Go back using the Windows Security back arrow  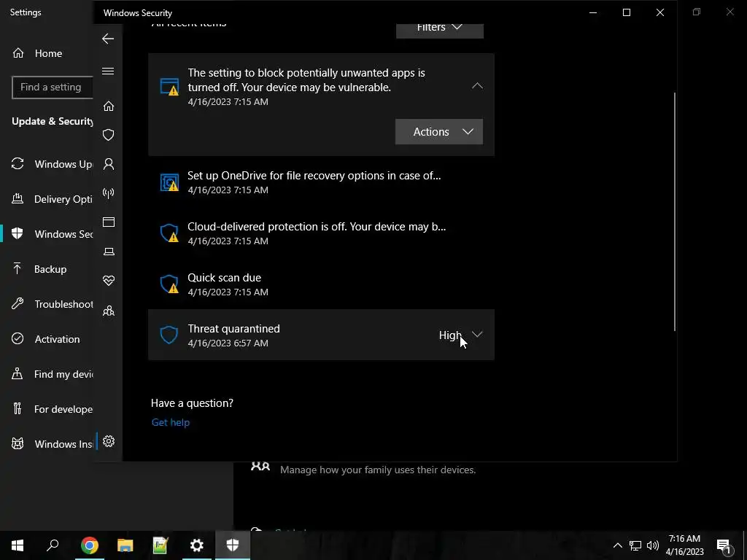(108, 39)
